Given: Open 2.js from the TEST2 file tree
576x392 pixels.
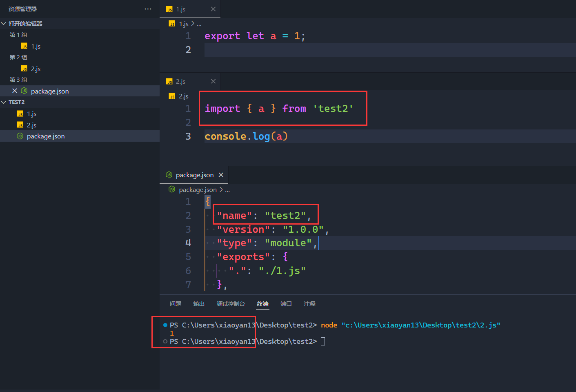Looking at the screenshot, I should pyautogui.click(x=32, y=125).
